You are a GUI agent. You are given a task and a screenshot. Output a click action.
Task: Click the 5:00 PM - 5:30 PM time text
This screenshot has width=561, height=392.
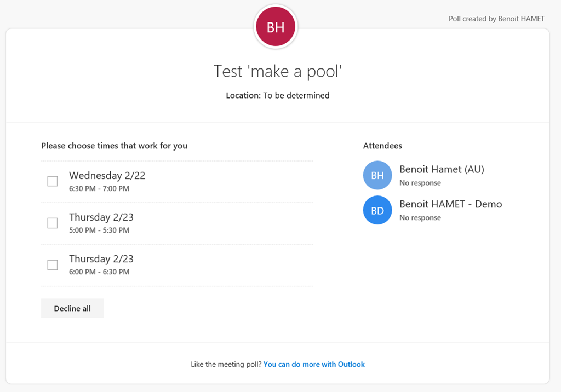coord(99,230)
